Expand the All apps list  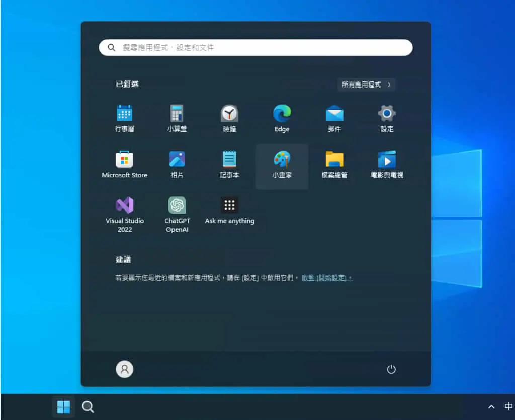point(366,85)
